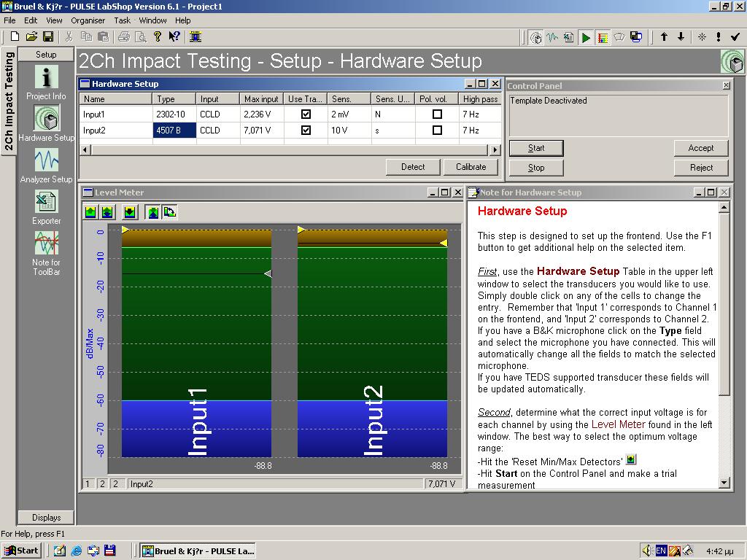Toggle Use Transducer checkbox for Input1
This screenshot has width=747, height=560.
tap(306, 114)
